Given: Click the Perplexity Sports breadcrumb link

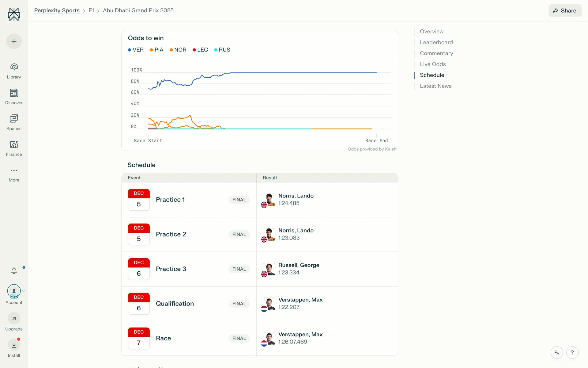Looking at the screenshot, I should click(x=57, y=10).
